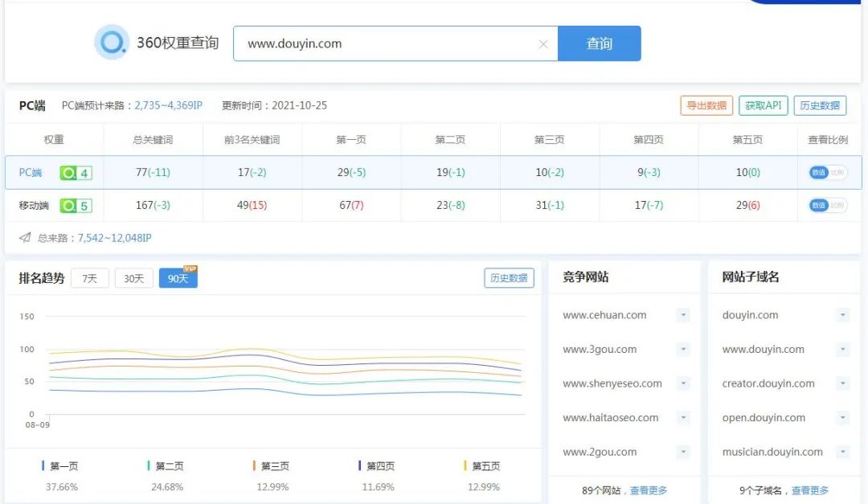
Task: Toggle 数值/比例 switch in the 移动端 row
Action: (828, 205)
